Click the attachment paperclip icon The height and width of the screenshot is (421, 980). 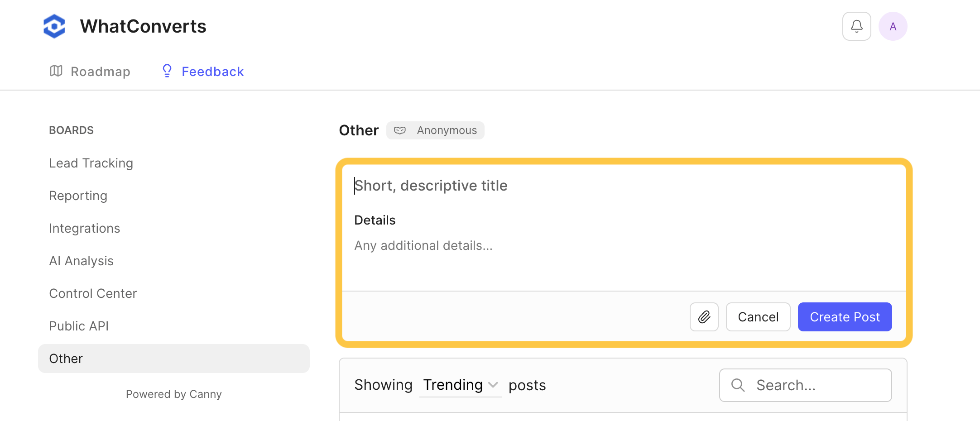(x=704, y=317)
